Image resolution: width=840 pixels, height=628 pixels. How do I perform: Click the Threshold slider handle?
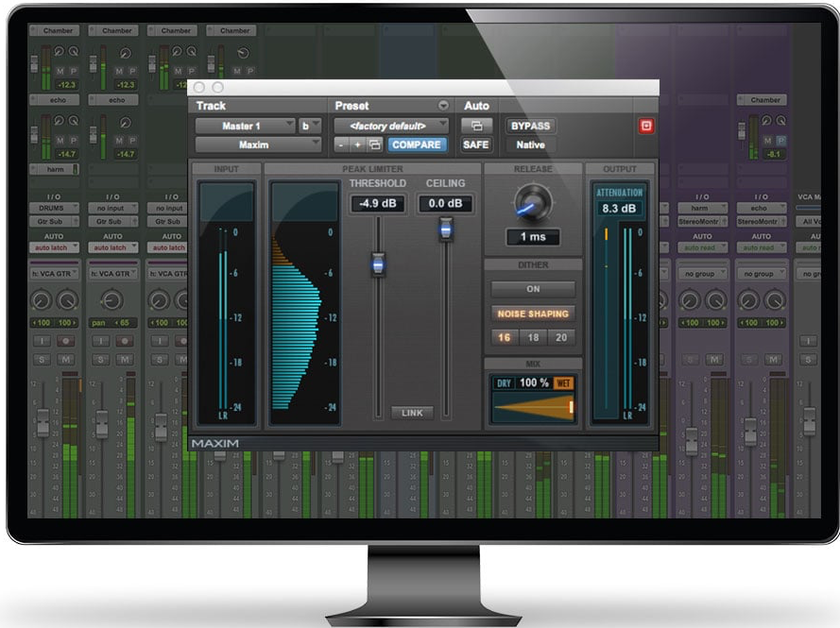[x=377, y=264]
